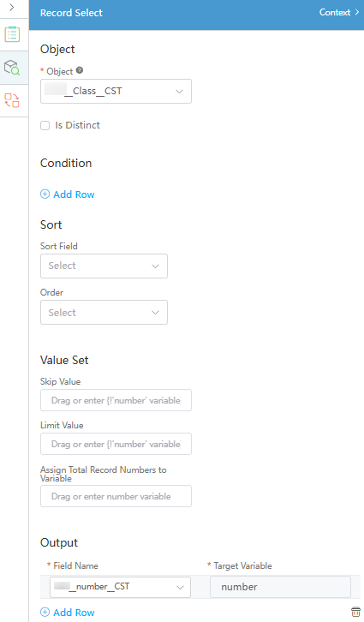This screenshot has height=622, width=364.
Task: Click Add Row link under Output
Action: click(74, 613)
